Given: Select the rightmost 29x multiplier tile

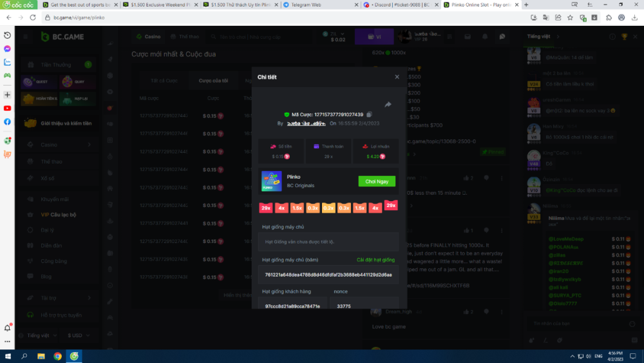Looking at the screenshot, I should click(391, 206).
